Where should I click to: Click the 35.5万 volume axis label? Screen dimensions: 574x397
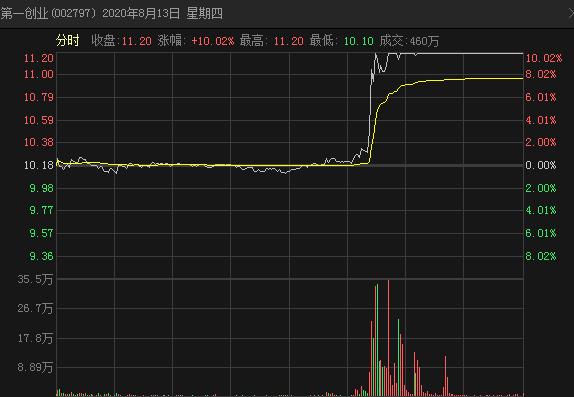coord(35,280)
